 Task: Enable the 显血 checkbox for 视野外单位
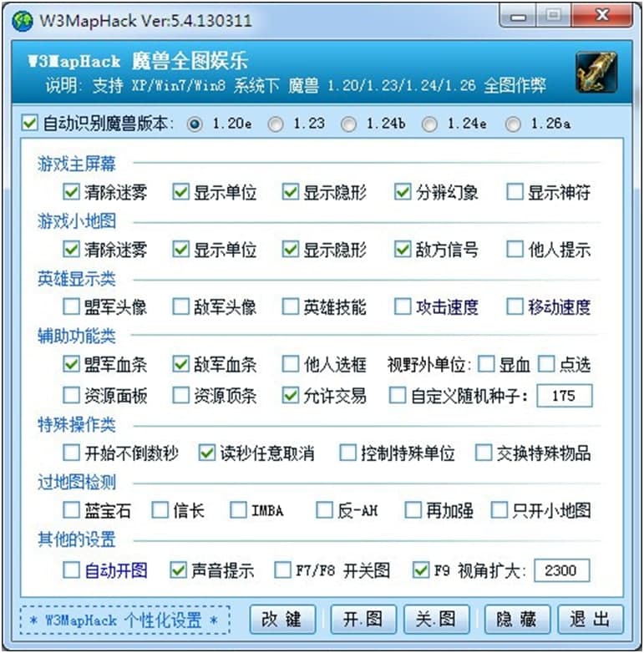[486, 364]
